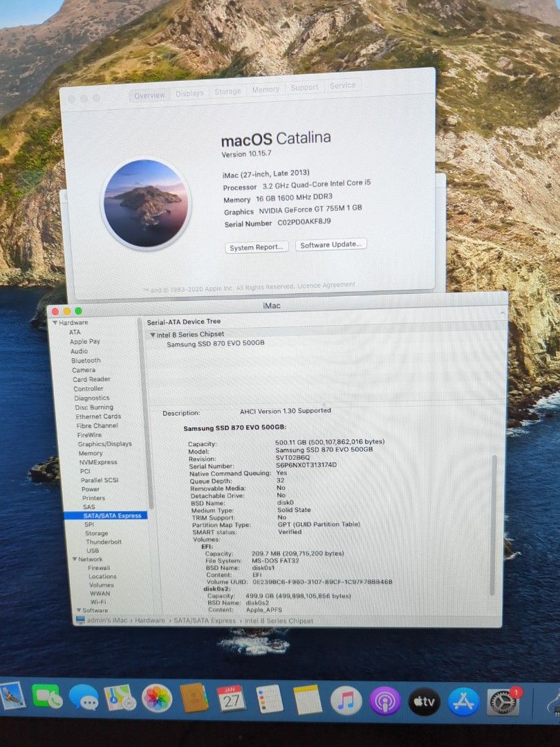Viewport: 560px width, 747px height.
Task: Select Card Reader in sidebar
Action: [91, 379]
